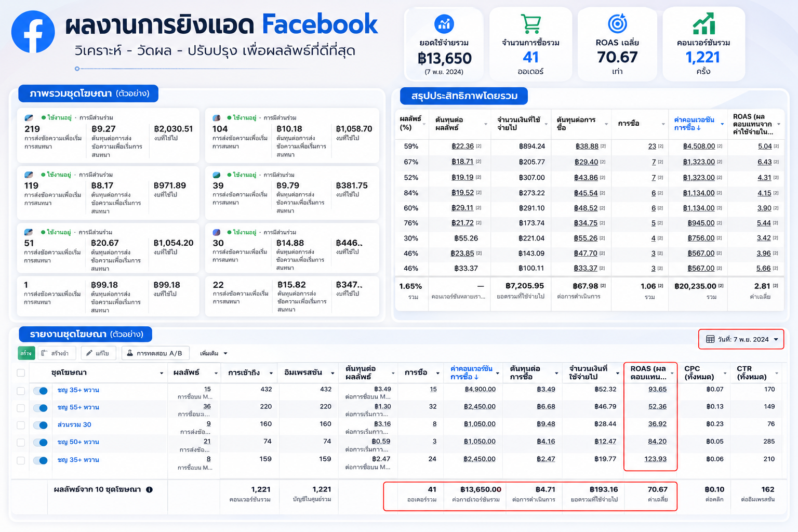Screen dimensions: 798x532
Task: Click the ฿193.16 total spent value
Action: pyautogui.click(x=604, y=489)
